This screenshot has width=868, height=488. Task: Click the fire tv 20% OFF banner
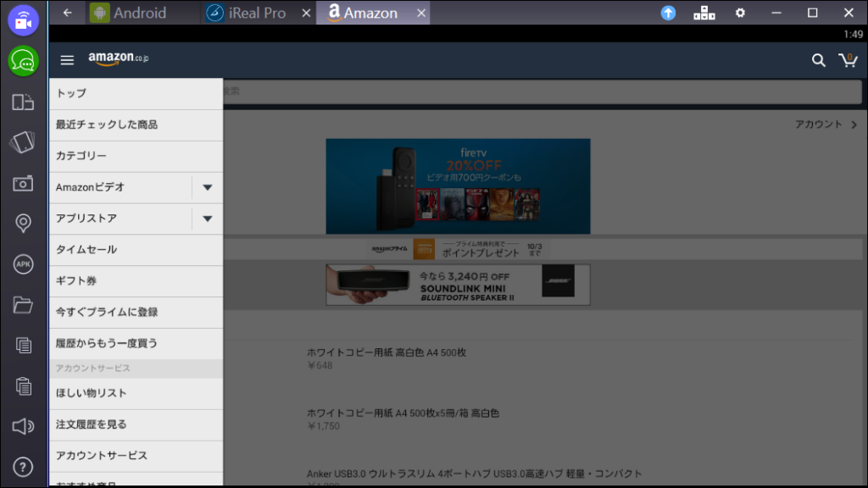click(x=458, y=186)
